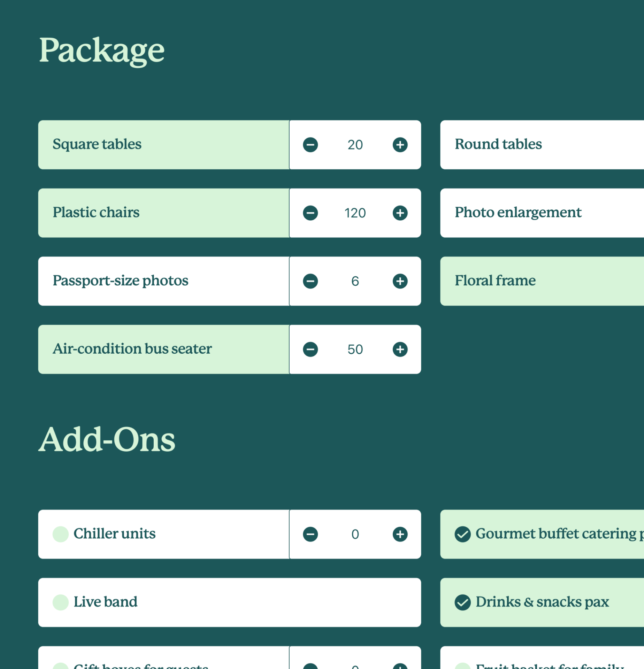Uncheck Gourmet buffet catering add-on
Screen dimensions: 644x669
[462, 534]
